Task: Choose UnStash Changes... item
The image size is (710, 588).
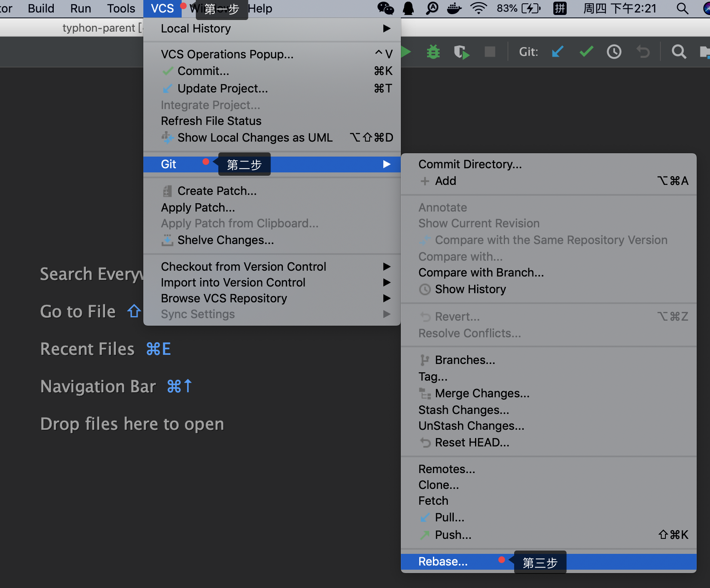Action: pos(549,426)
